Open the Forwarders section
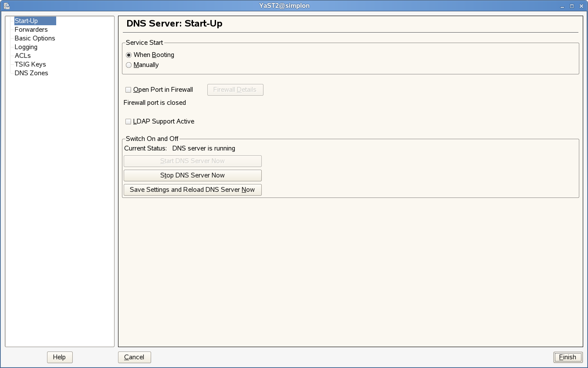This screenshot has width=588, height=368. pyautogui.click(x=31, y=30)
